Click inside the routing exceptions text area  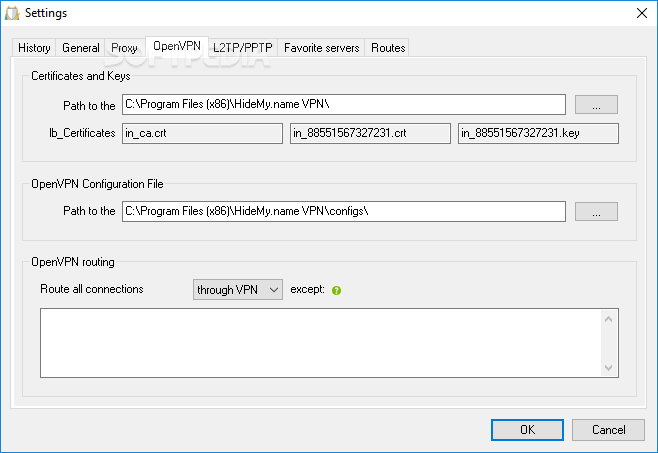pyautogui.click(x=321, y=343)
